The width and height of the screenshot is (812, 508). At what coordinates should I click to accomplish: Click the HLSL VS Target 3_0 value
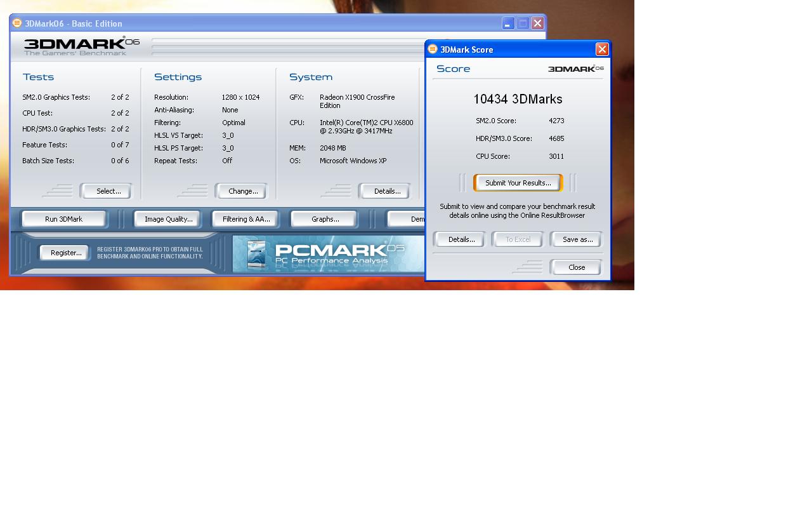[x=227, y=135]
